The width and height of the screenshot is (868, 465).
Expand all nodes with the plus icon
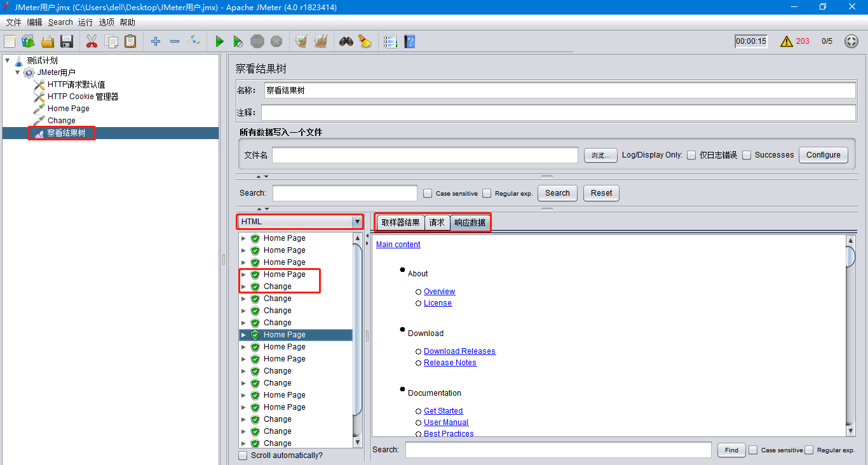point(156,41)
